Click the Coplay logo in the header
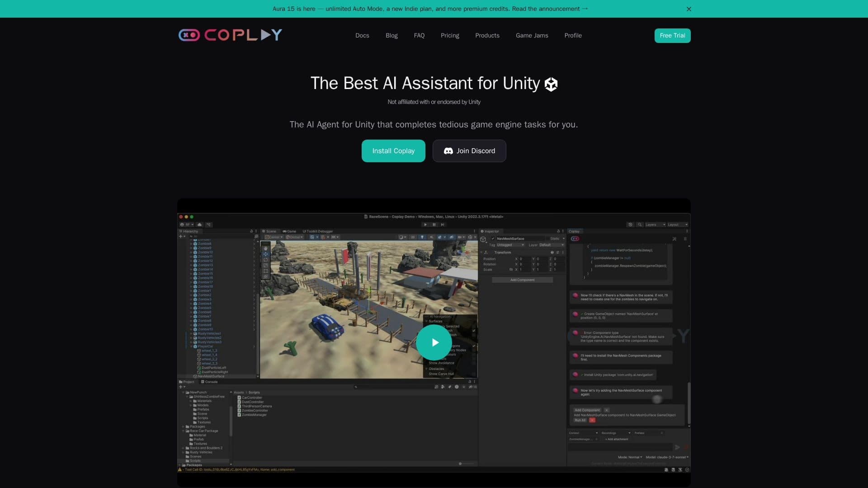 pyautogui.click(x=230, y=35)
